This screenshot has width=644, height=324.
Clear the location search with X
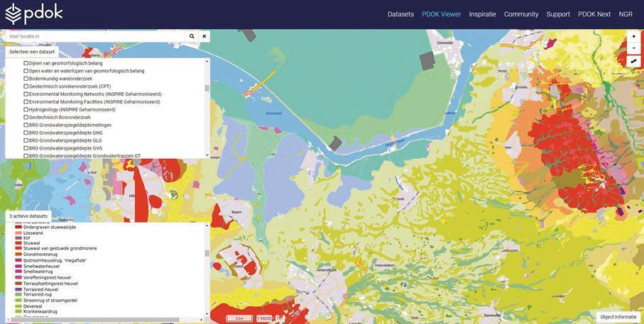(204, 36)
